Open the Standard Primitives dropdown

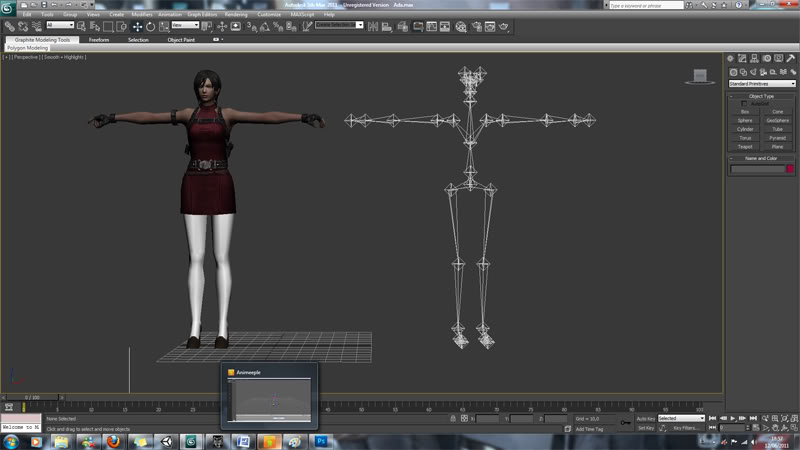[x=762, y=84]
